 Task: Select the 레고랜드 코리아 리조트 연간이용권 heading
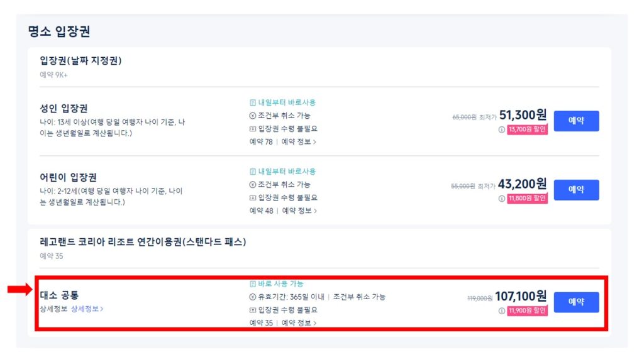143,242
